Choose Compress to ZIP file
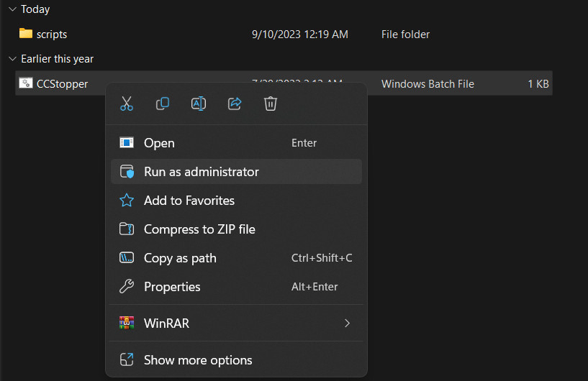This screenshot has height=381, width=588. 199,229
